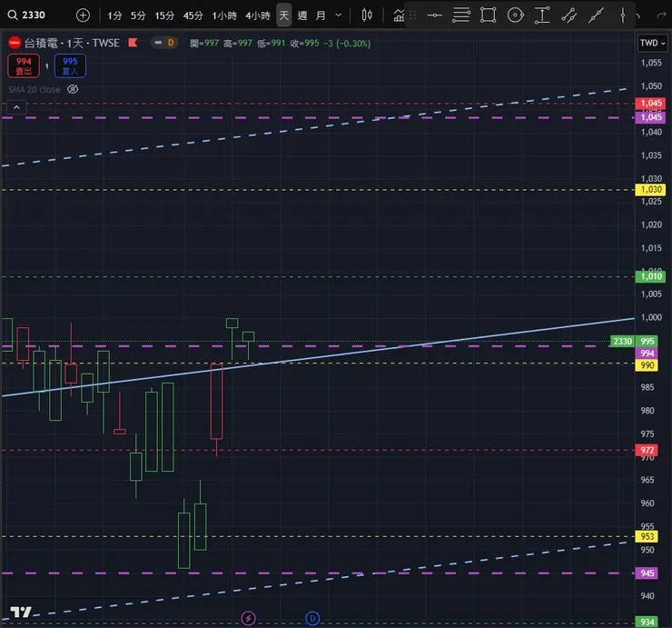This screenshot has height=628, width=672.
Task: Click the 開=997 open value
Action: pos(204,44)
